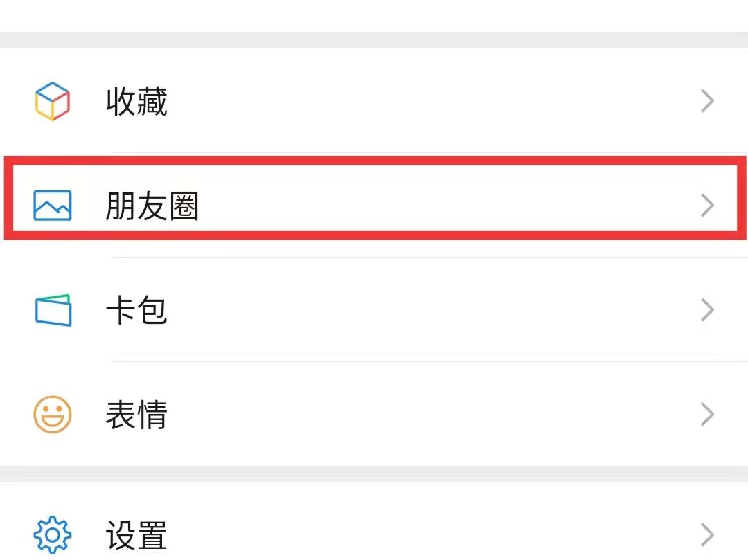
Task: Choose the 卡包 text label
Action: coord(136,310)
